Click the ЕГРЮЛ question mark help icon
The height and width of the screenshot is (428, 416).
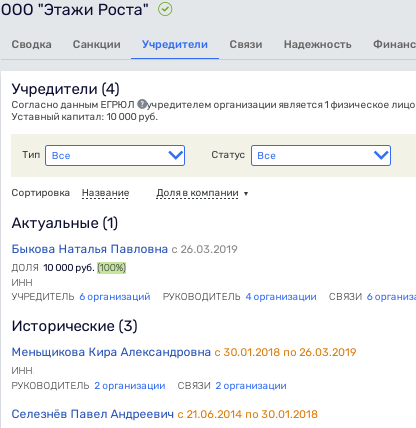(142, 104)
